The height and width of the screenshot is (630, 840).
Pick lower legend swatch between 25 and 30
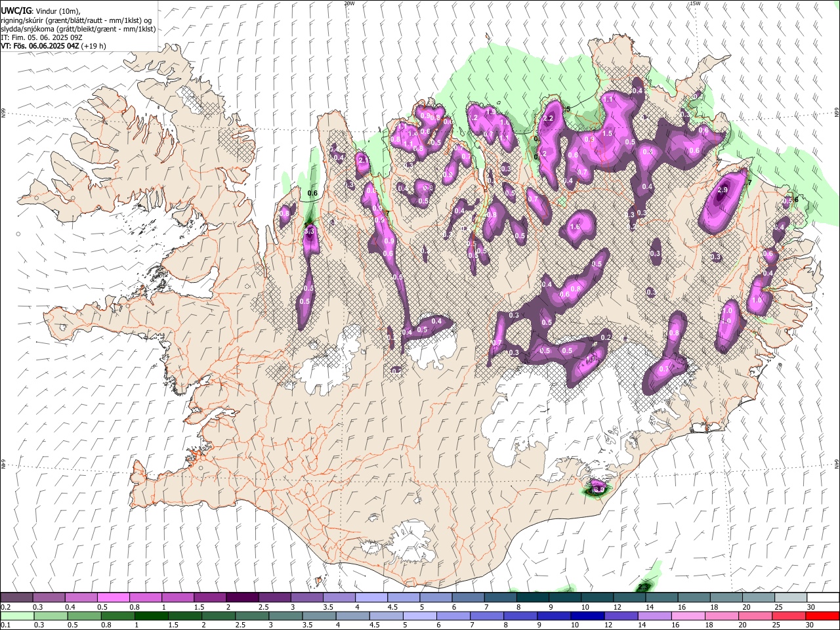pyautogui.click(x=789, y=616)
